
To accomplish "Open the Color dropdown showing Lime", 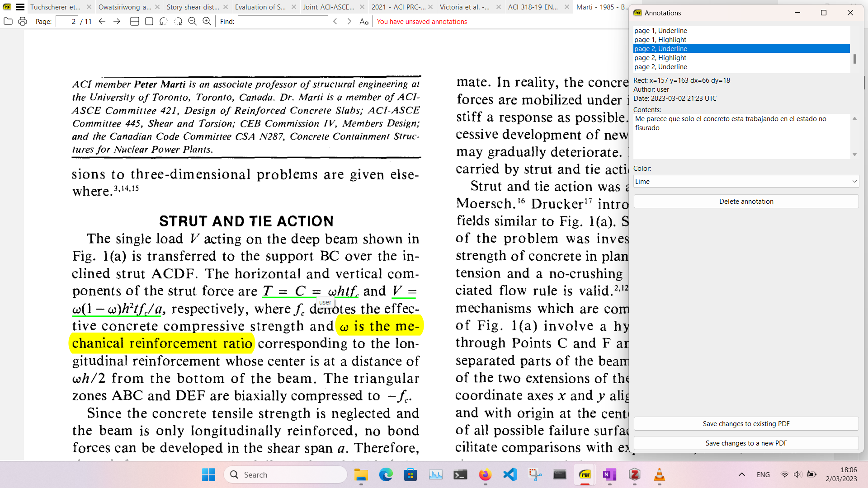I will (746, 182).
